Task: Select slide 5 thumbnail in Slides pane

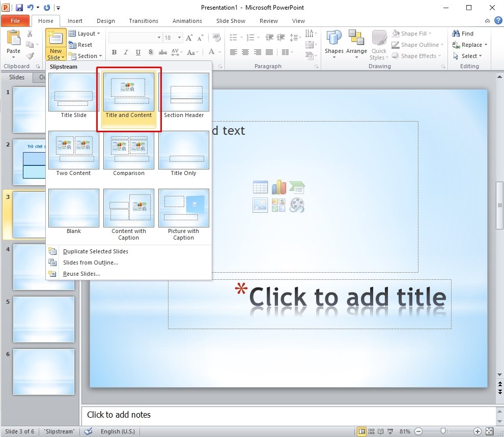Action: pos(44,319)
